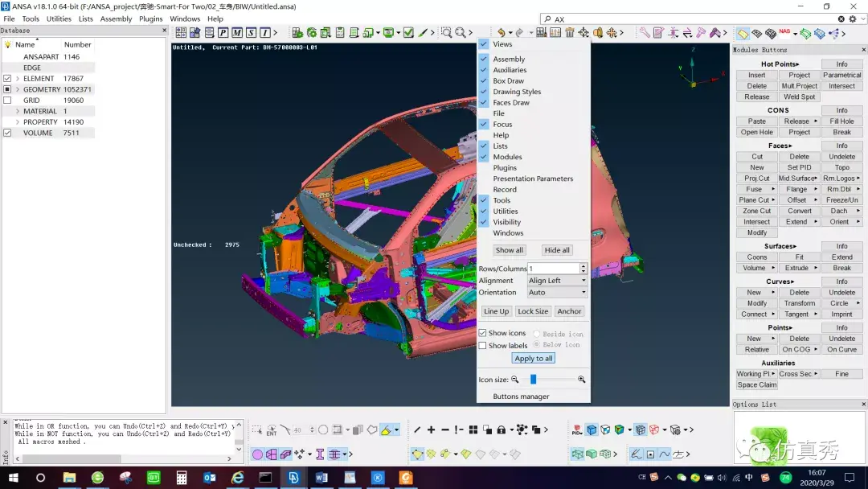Image resolution: width=868 pixels, height=489 pixels.
Task: Toggle the ELEMENT checkbox in Database
Action: click(x=7, y=79)
